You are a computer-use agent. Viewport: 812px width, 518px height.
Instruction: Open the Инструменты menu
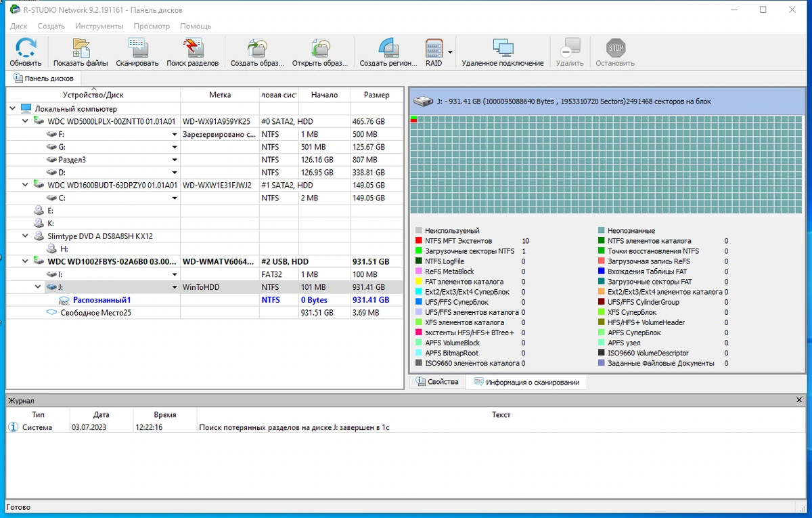[x=99, y=26]
